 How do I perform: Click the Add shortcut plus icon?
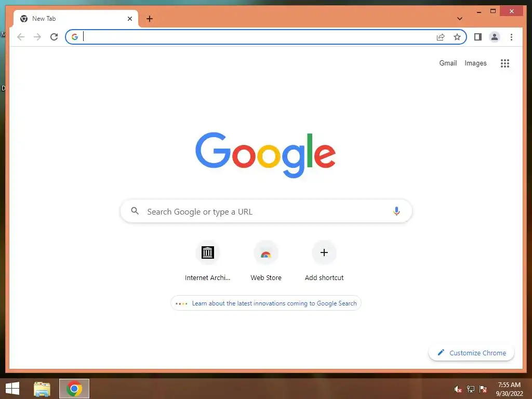coord(324,252)
